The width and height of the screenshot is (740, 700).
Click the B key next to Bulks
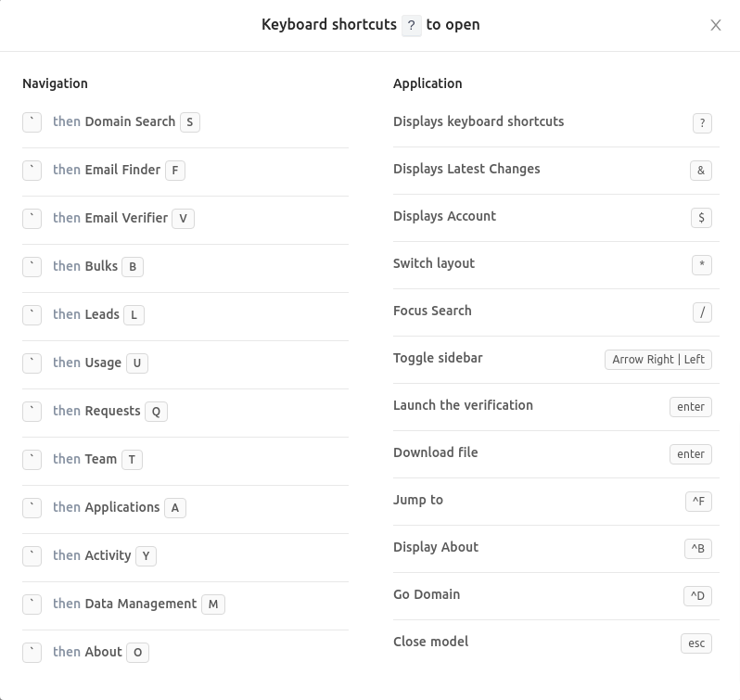[133, 266]
